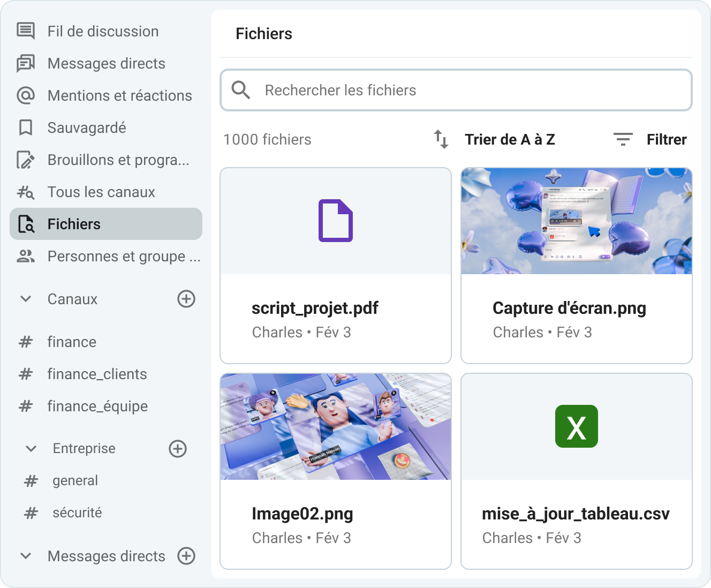711x588 pixels.
Task: Open the Sauvagardé bookmark section
Action: pos(87,127)
